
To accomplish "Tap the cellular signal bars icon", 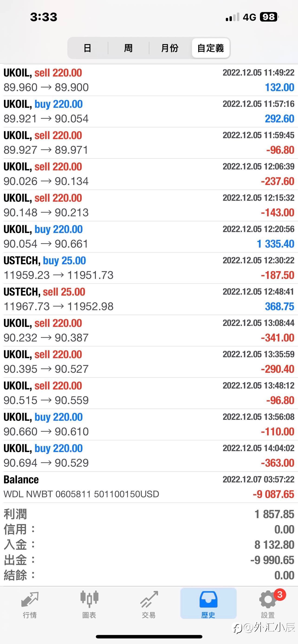I will (233, 17).
